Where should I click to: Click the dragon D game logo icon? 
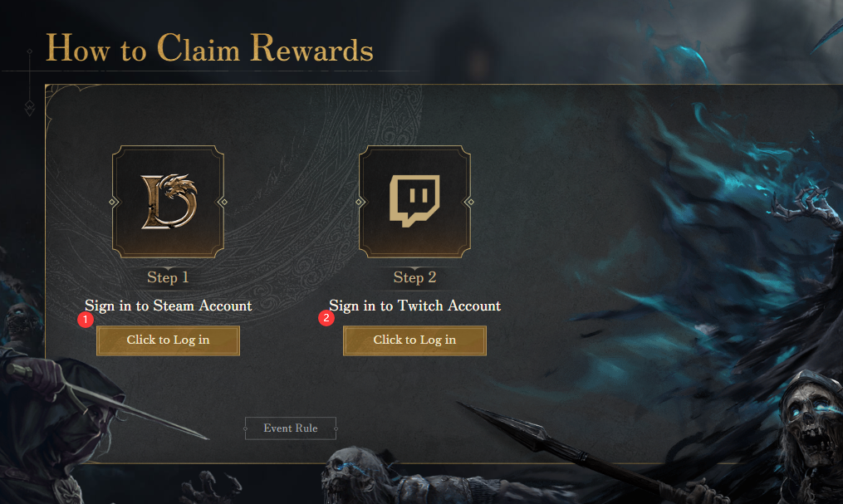pyautogui.click(x=168, y=201)
